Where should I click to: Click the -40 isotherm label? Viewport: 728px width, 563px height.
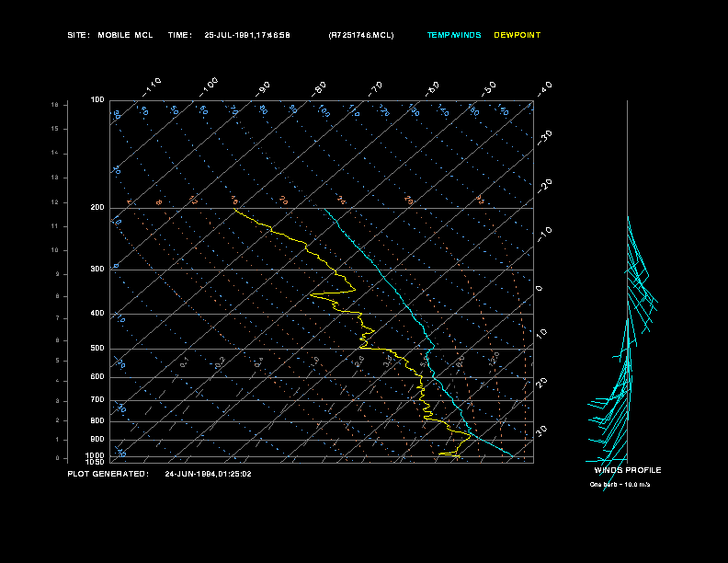[x=545, y=88]
